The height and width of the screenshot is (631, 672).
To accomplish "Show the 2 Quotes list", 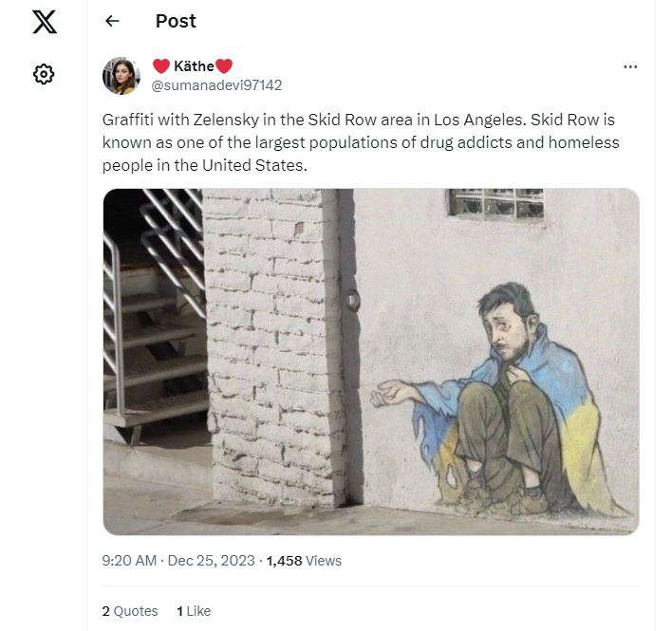I will 130,611.
